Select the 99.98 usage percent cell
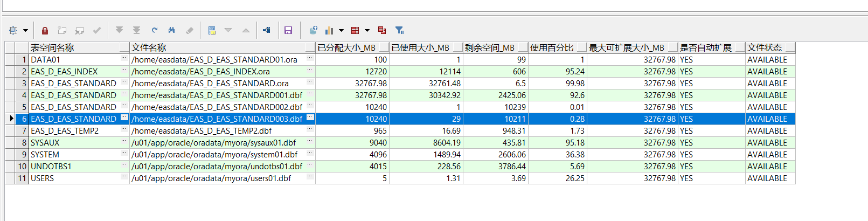The height and width of the screenshot is (221, 868). [x=558, y=83]
